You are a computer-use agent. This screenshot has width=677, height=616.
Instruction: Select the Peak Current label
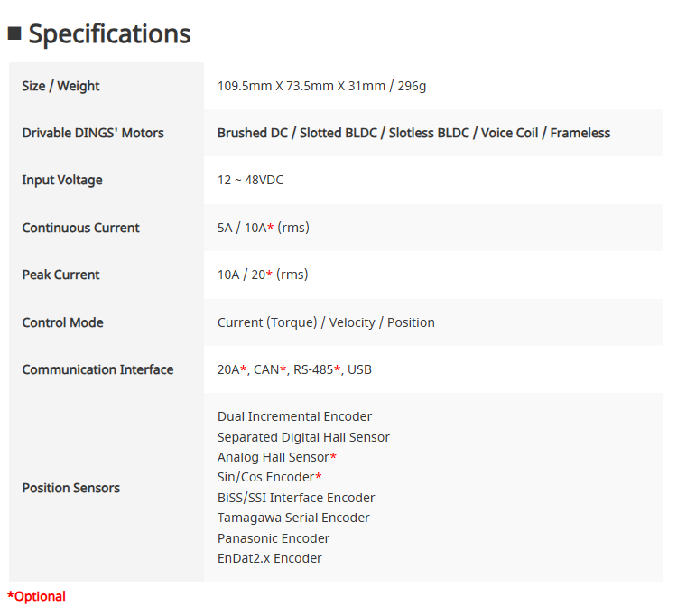click(60, 275)
